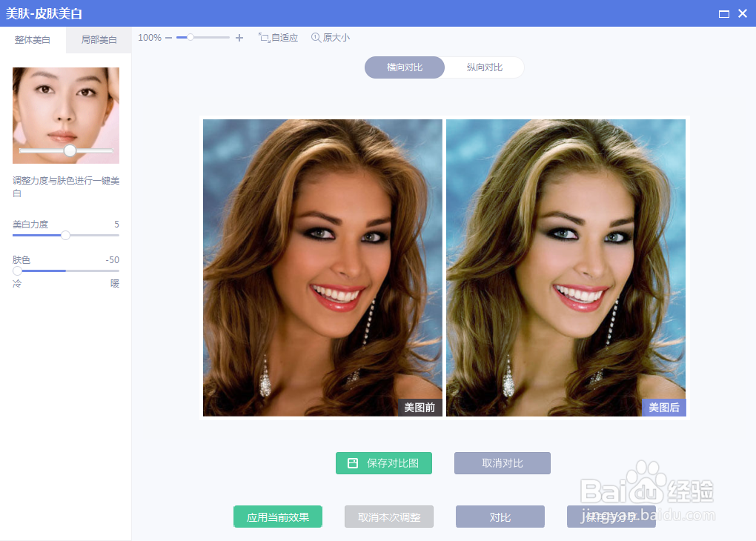Image resolution: width=756 pixels, height=541 pixels.
Task: Select 纵向对比 vertical comparison mode
Action: 485,67
